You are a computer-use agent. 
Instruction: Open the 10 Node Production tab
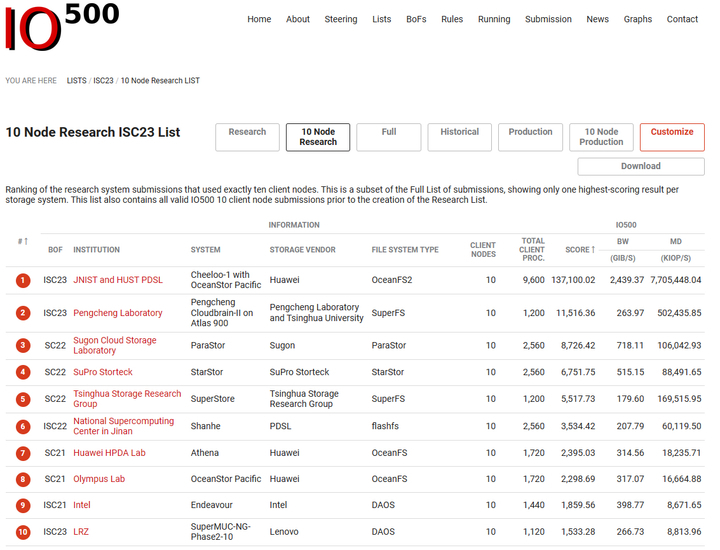tap(601, 137)
